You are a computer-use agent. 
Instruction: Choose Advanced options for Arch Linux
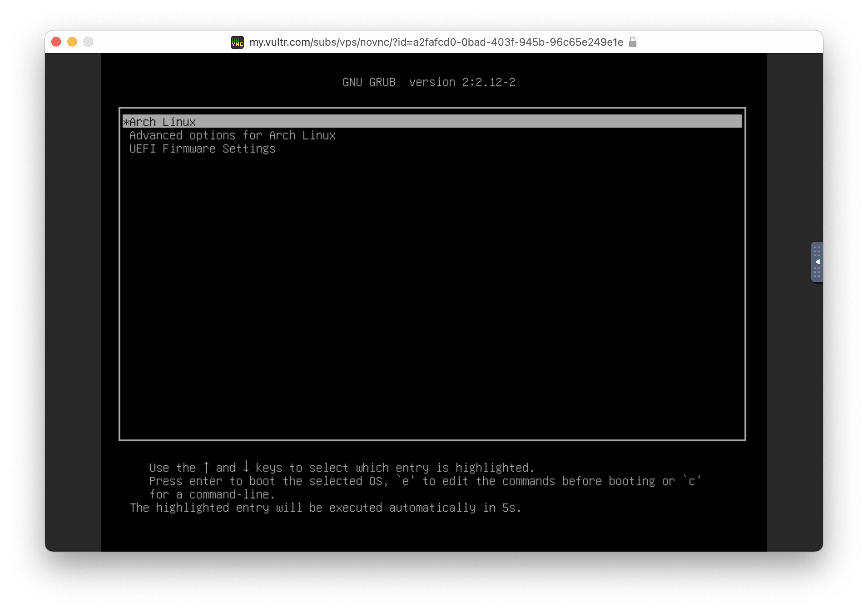[x=232, y=136]
